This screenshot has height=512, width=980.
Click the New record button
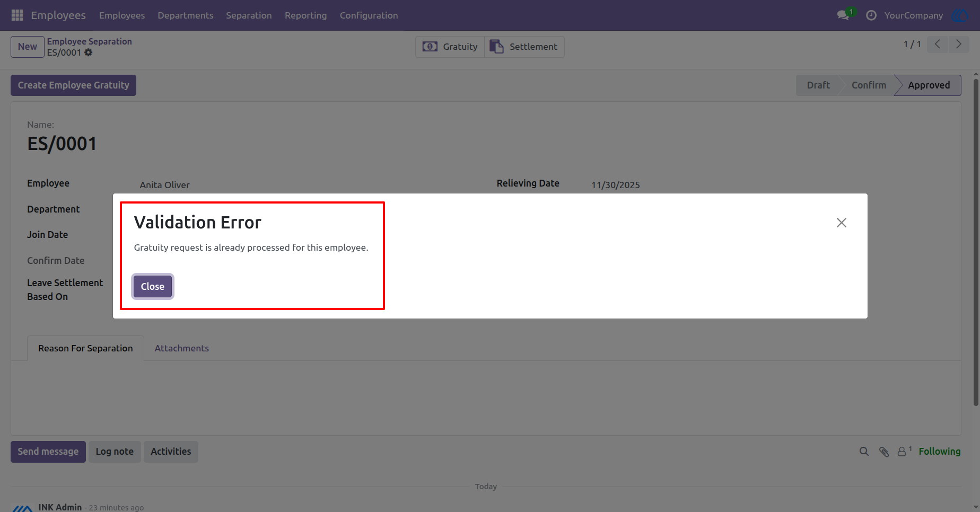28,47
